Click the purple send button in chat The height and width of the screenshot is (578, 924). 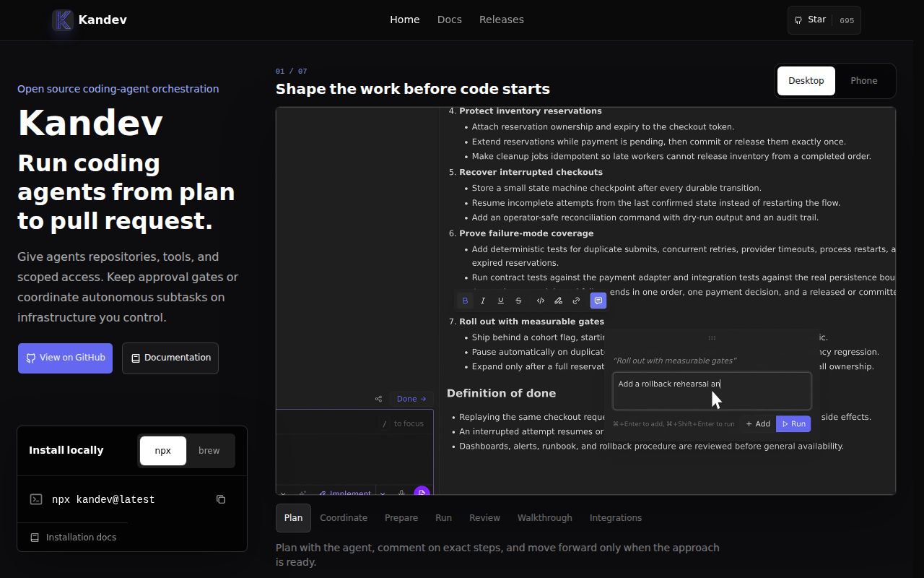pos(422,492)
